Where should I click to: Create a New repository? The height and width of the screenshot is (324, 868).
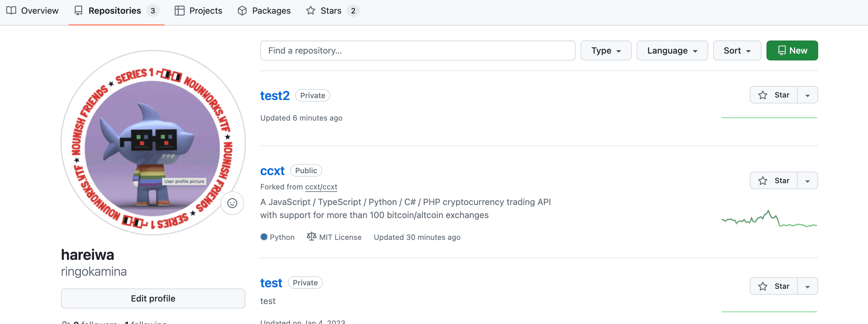792,50
